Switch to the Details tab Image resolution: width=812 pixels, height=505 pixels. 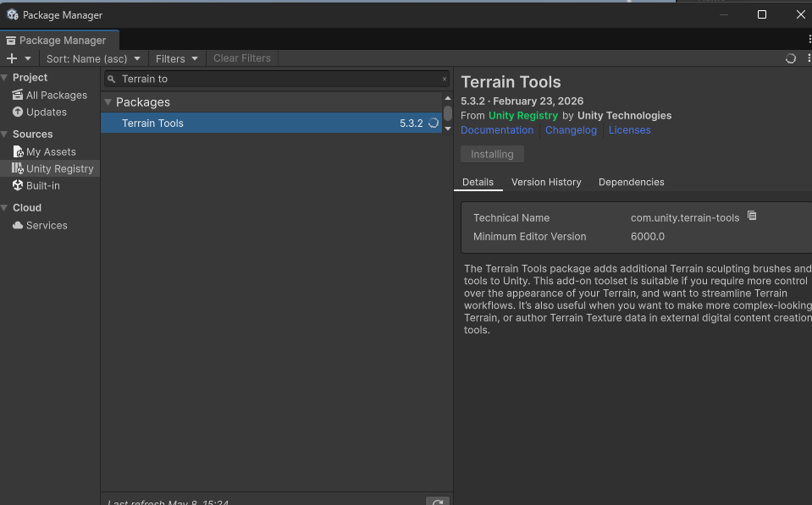coord(478,182)
